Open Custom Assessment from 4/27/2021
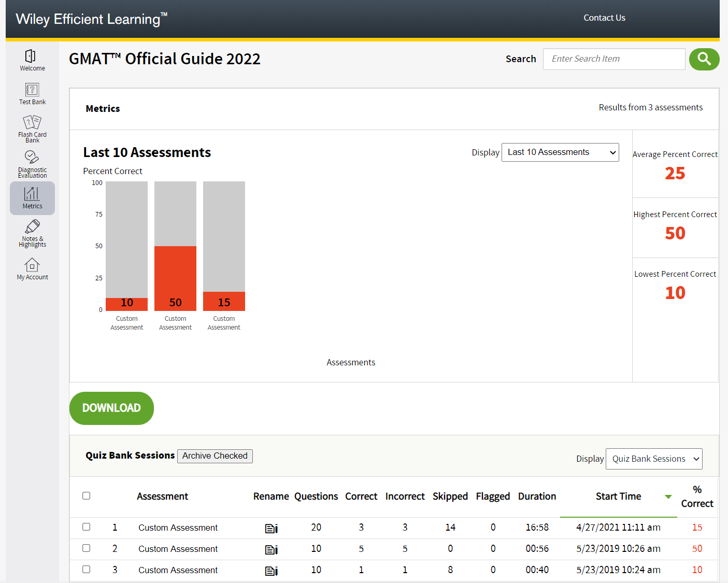 pos(178,528)
